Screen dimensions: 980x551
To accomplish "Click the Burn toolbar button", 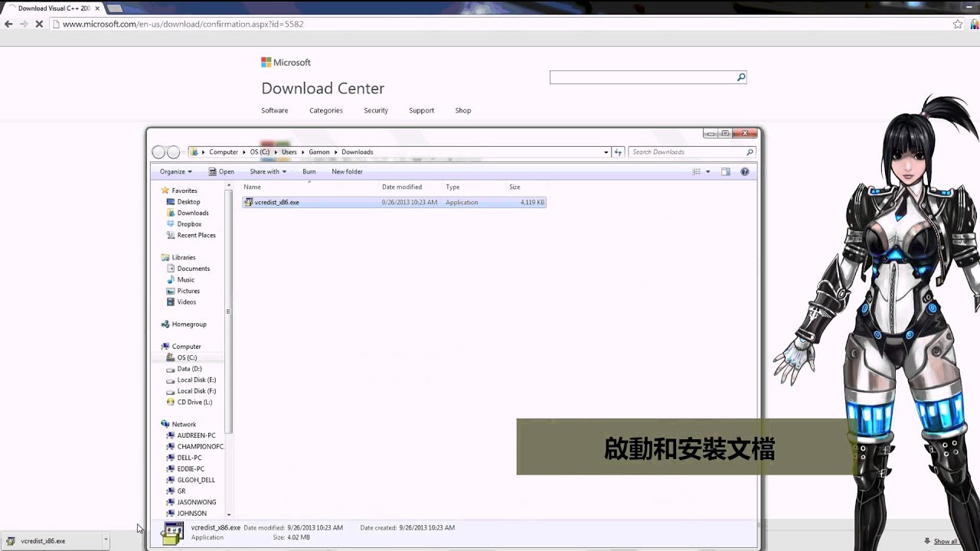I will pyautogui.click(x=309, y=171).
